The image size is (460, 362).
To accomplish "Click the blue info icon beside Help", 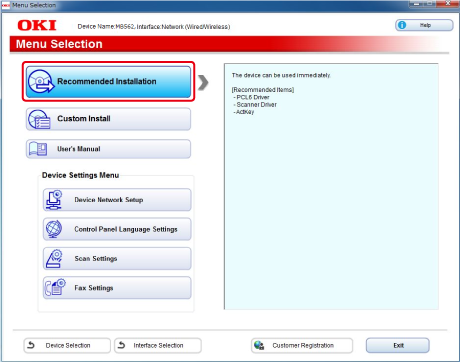I will pos(402,25).
